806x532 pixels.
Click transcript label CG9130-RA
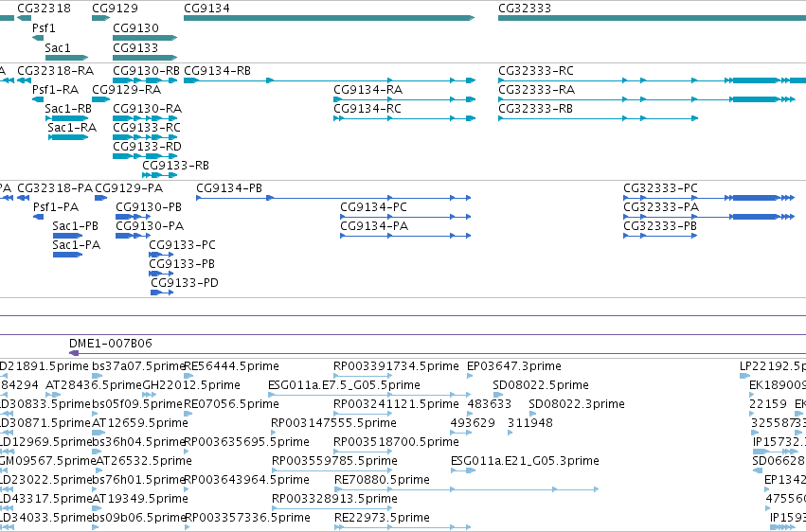pyautogui.click(x=148, y=108)
